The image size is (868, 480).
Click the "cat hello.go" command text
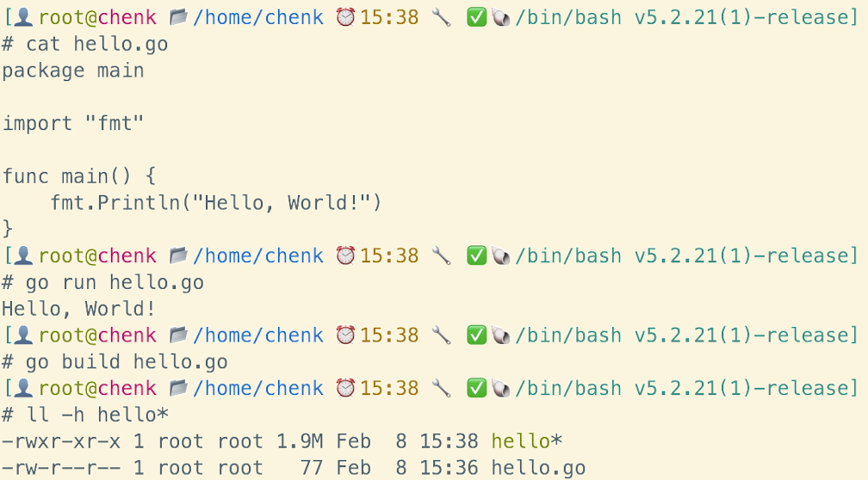coord(96,44)
